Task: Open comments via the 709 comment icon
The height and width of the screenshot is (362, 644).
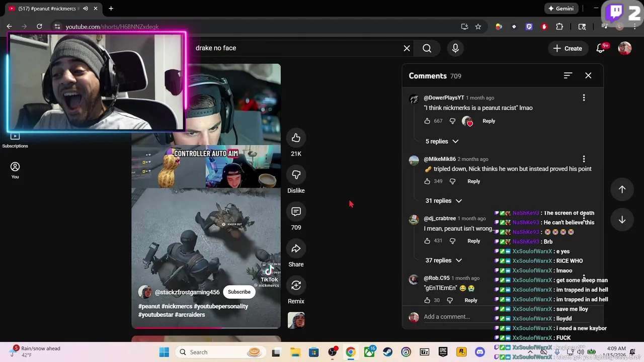Action: [296, 212]
